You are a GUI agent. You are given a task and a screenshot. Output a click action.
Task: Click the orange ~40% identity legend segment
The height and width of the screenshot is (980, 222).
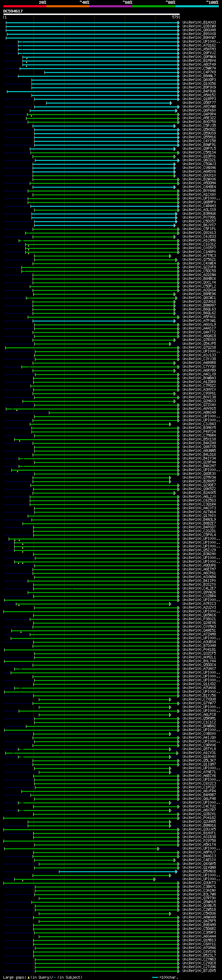tap(68, 6)
